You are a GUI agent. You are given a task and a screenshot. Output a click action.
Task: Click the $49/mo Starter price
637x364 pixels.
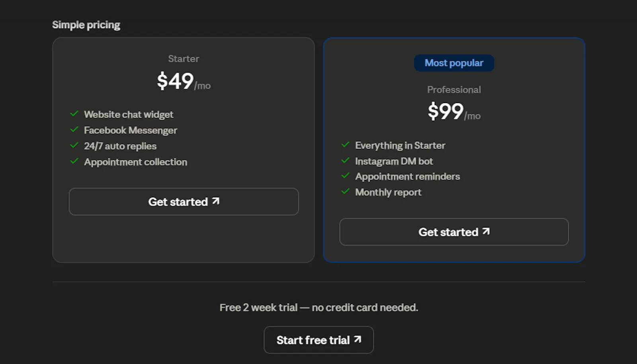click(x=184, y=81)
